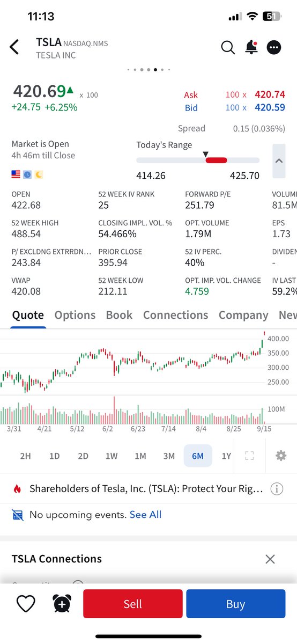Tap the blue Buy button
Viewport: 297px width, 644px height.
pyautogui.click(x=236, y=604)
